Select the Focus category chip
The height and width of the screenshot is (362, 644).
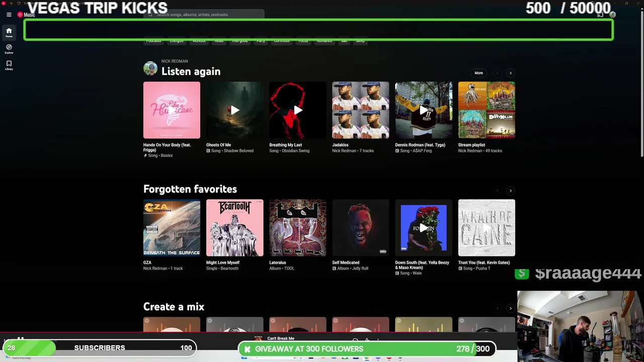click(303, 41)
